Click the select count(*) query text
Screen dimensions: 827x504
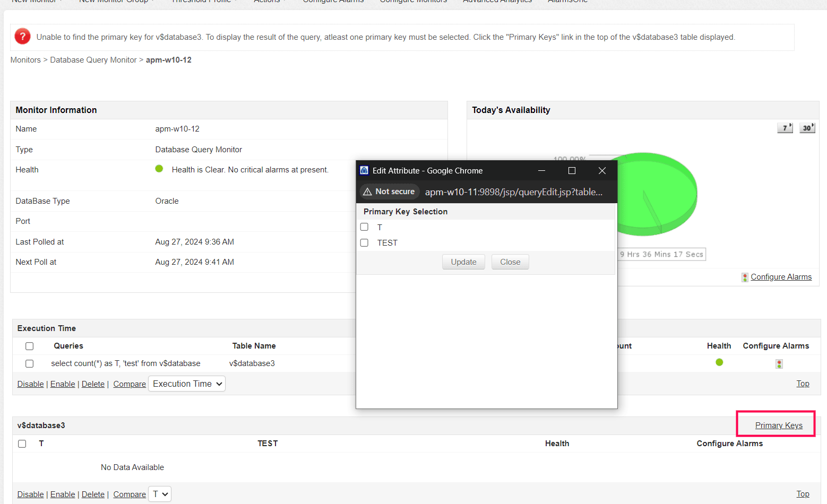(x=126, y=363)
